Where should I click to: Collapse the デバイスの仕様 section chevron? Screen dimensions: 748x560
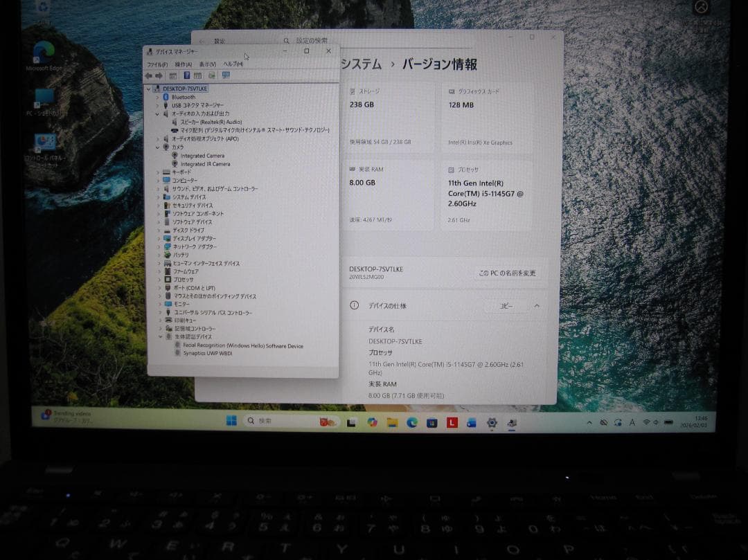538,305
